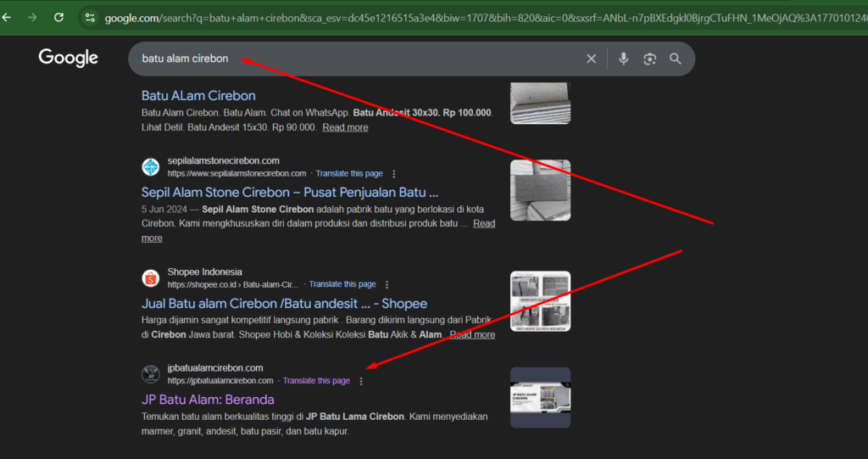Open three-dot menu for Shopee Indonesia result
This screenshot has height=459, width=868.
tap(387, 285)
